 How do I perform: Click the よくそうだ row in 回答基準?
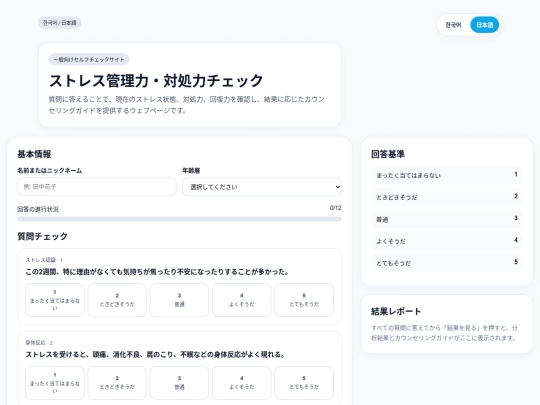[x=447, y=241]
